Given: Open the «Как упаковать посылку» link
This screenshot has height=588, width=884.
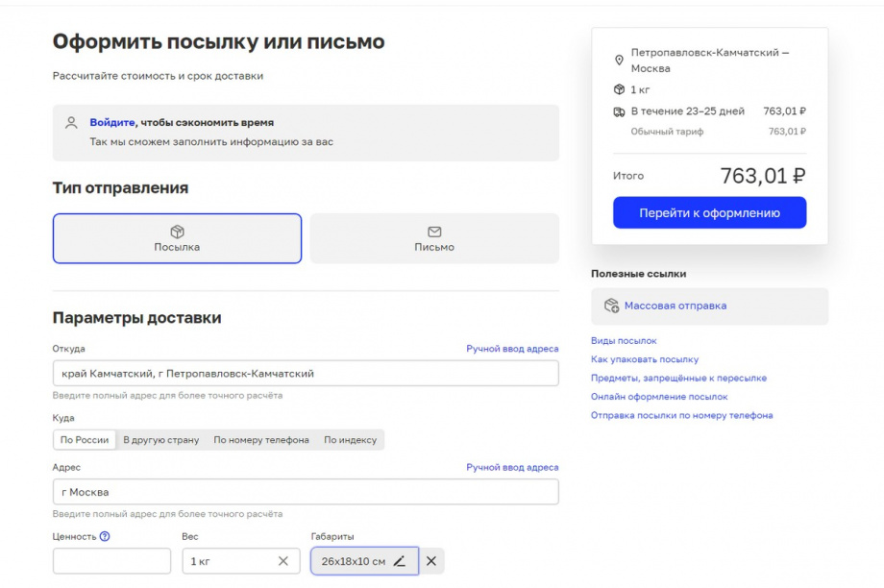Looking at the screenshot, I should (x=645, y=359).
